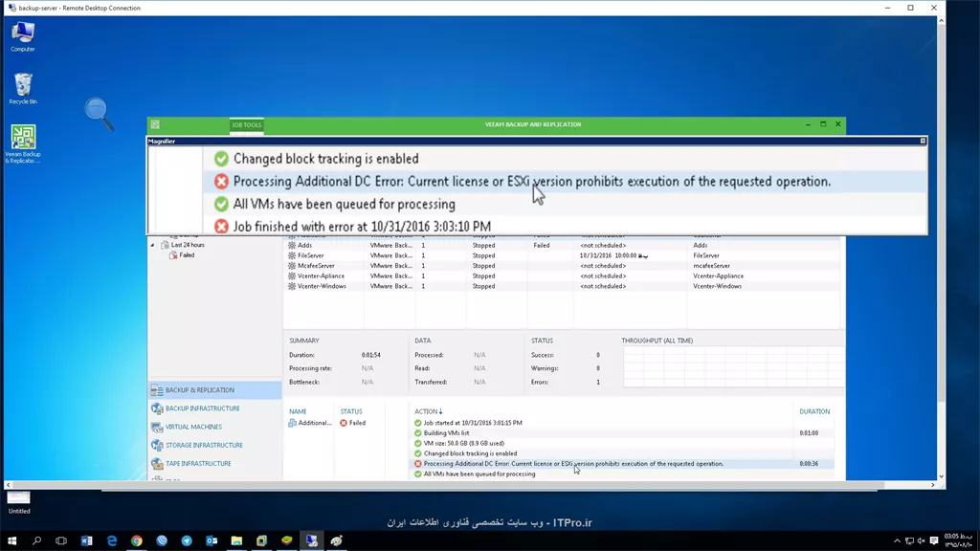980x551 pixels.
Task: Open Backup Infrastructure navigation pane
Action: coord(215,408)
